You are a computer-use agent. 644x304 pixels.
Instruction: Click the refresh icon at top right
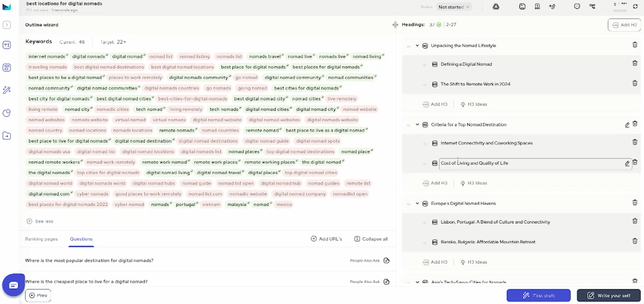pos(635,6)
